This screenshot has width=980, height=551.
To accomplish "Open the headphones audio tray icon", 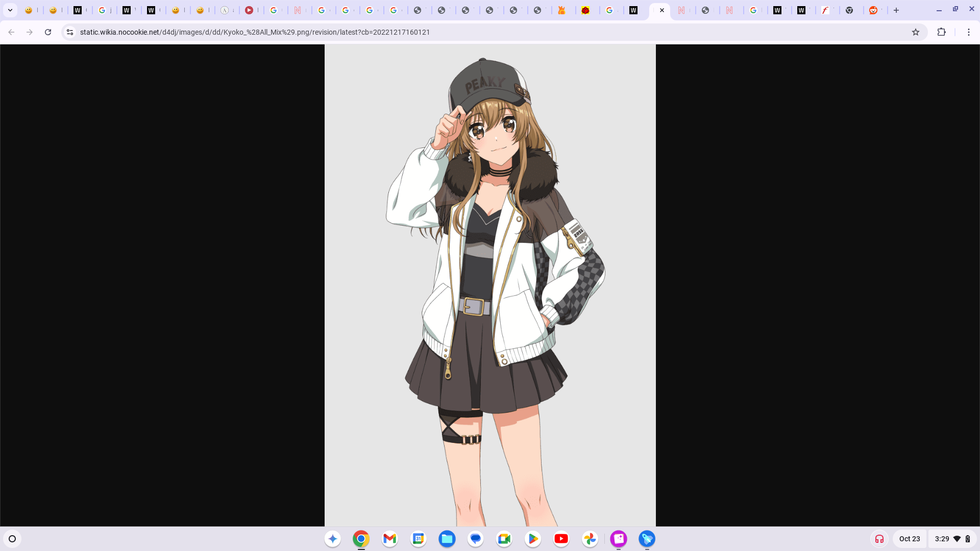I will pyautogui.click(x=879, y=539).
